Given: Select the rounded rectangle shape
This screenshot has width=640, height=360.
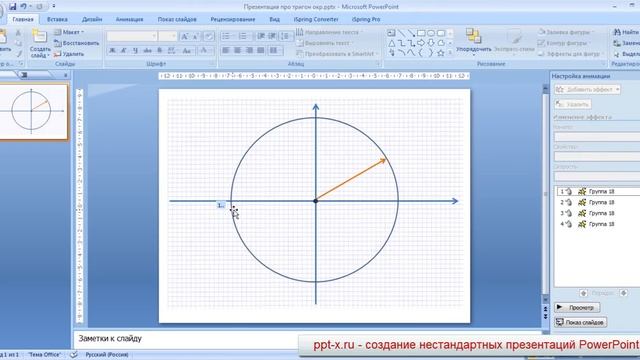Looking at the screenshot, I should pos(441,33).
